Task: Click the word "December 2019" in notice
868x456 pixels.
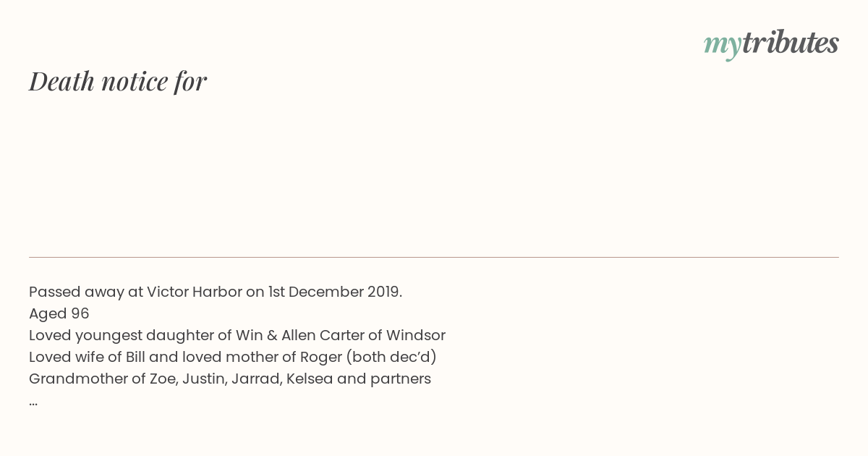Action: click(345, 292)
